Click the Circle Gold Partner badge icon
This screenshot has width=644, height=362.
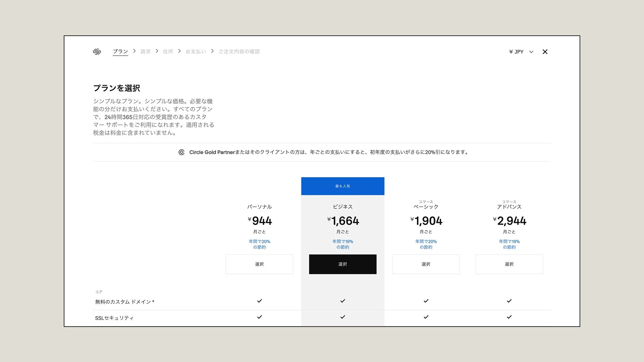[x=182, y=152]
